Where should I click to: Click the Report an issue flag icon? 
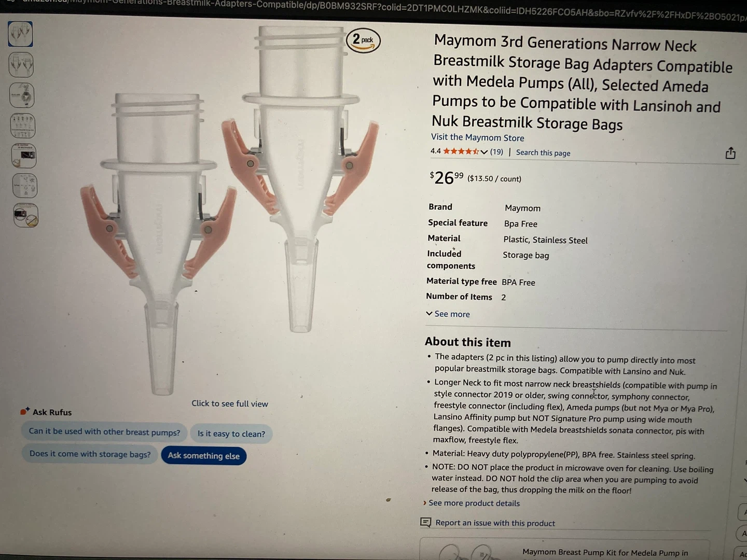pyautogui.click(x=425, y=522)
